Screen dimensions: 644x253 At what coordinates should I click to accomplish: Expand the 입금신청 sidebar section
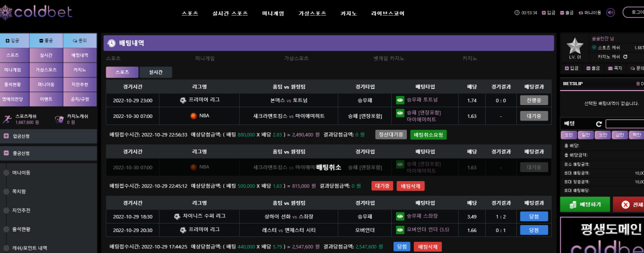click(x=48, y=136)
